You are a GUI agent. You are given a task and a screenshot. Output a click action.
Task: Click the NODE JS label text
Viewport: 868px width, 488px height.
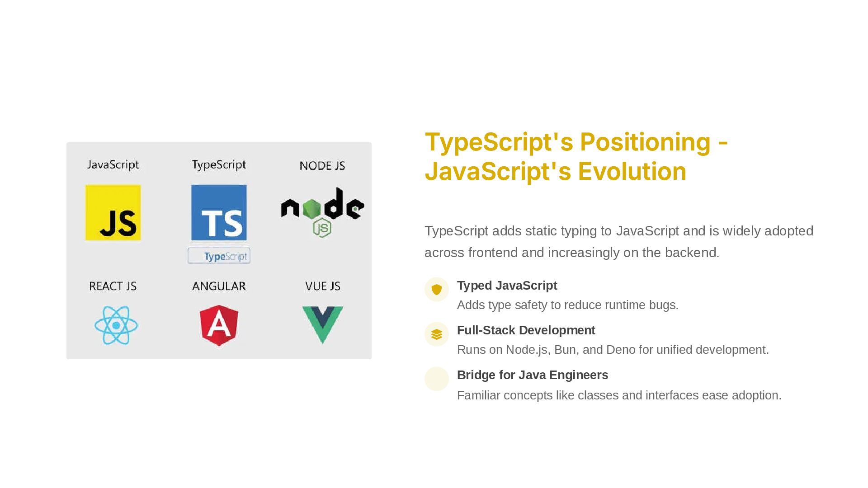[x=322, y=166]
